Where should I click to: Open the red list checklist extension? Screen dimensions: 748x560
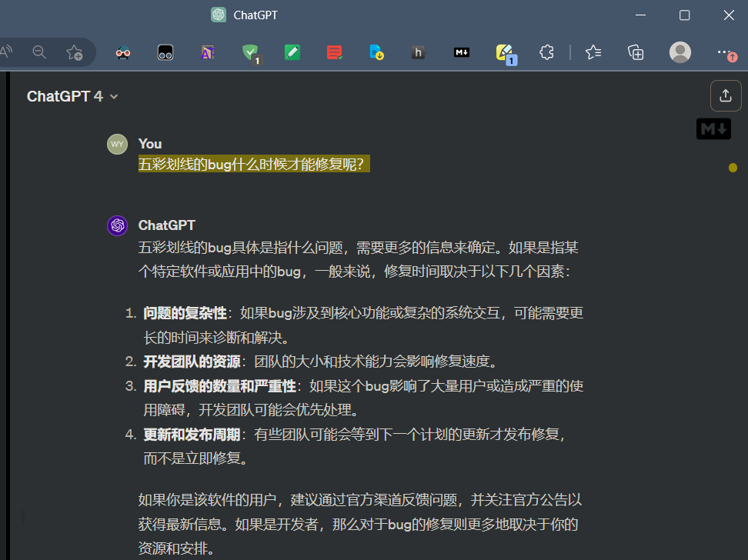tap(335, 52)
